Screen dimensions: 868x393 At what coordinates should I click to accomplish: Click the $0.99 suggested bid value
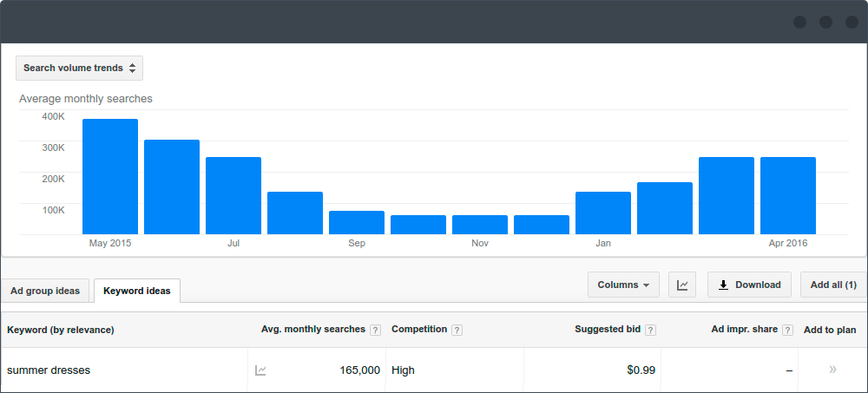(x=641, y=370)
